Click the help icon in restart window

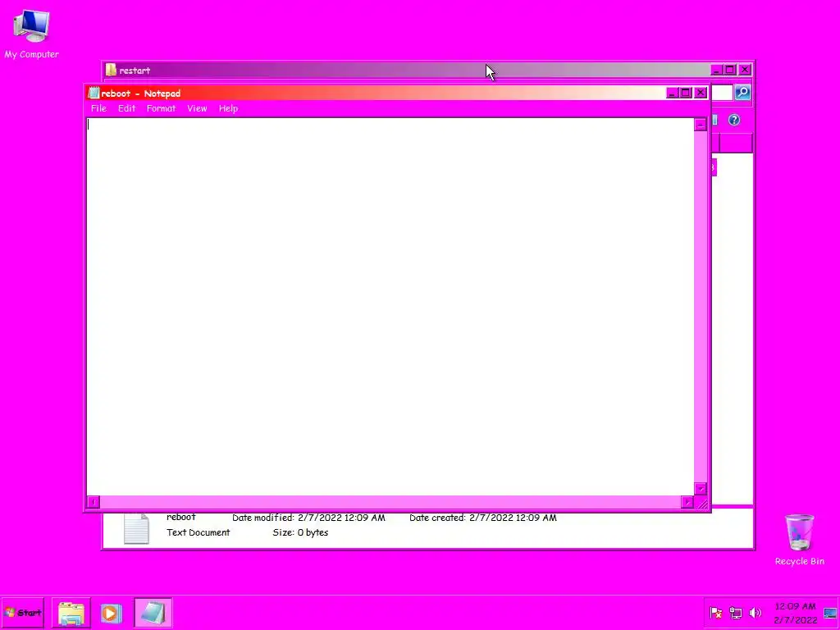pyautogui.click(x=734, y=120)
